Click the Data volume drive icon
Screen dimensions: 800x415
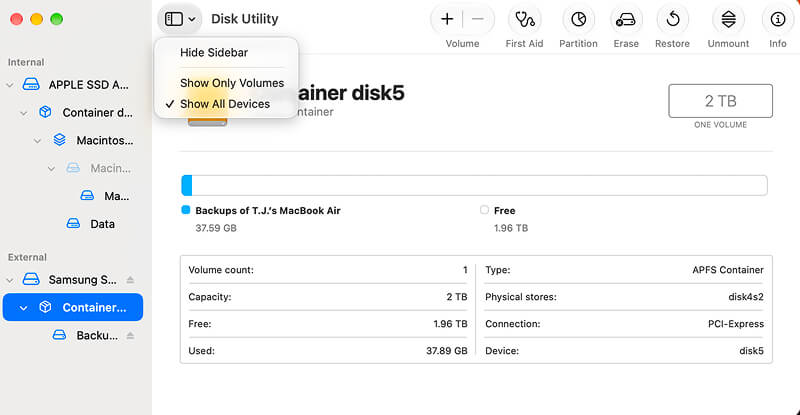point(73,223)
